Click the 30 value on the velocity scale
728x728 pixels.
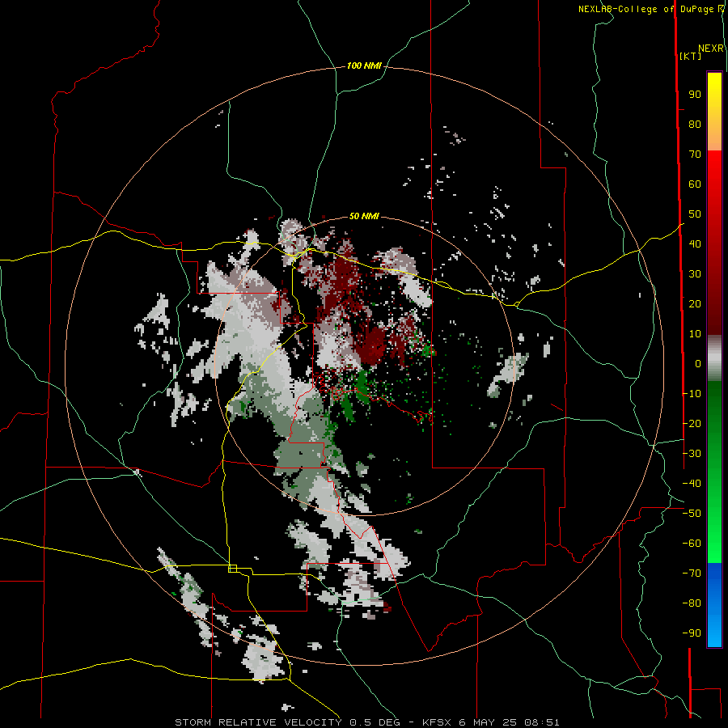[695, 274]
